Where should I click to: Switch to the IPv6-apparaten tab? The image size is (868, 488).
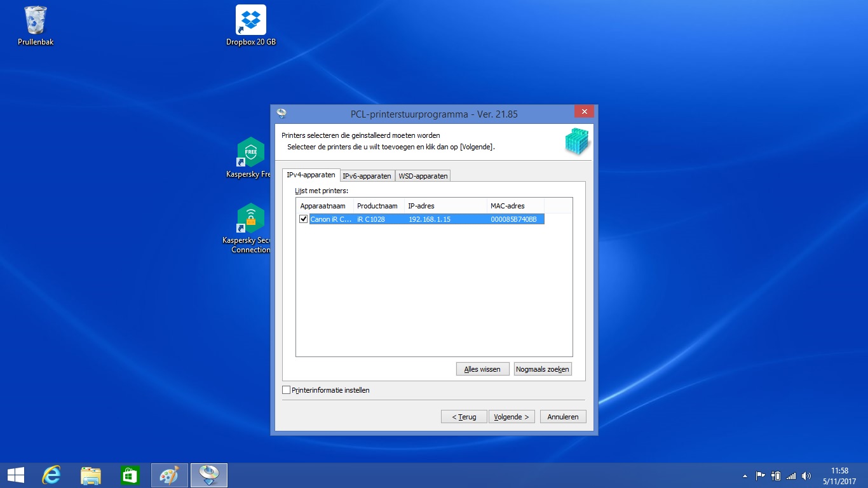pos(367,176)
